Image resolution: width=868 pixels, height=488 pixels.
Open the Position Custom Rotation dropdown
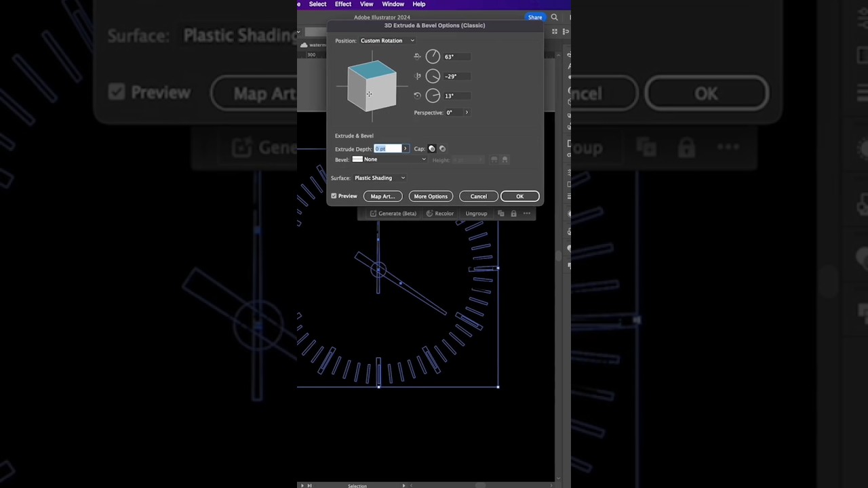pos(387,41)
